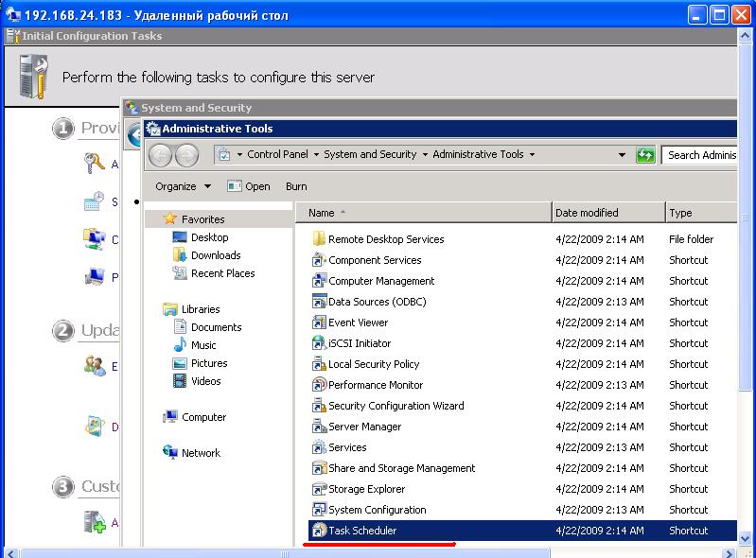756x558 pixels.
Task: Click the Administrative Tools breadcrumb
Action: pyautogui.click(x=478, y=154)
